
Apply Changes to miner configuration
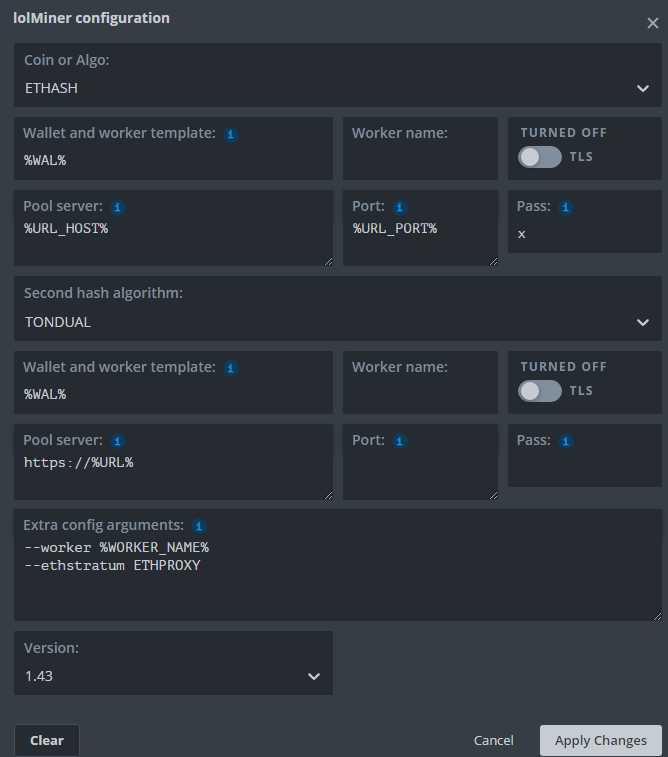pyautogui.click(x=600, y=740)
